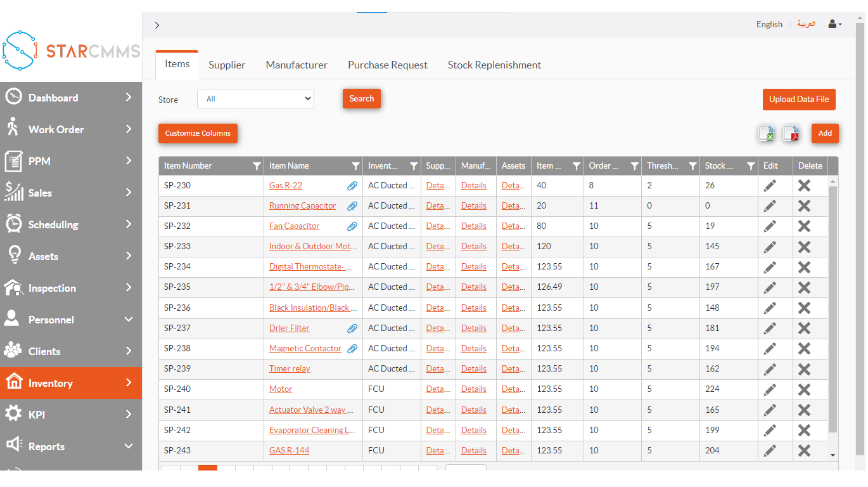Click the Customize Columns button

tap(198, 134)
